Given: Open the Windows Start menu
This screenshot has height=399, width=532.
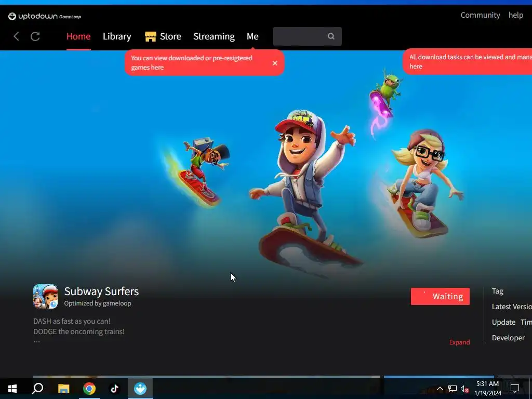Looking at the screenshot, I should [x=12, y=389].
